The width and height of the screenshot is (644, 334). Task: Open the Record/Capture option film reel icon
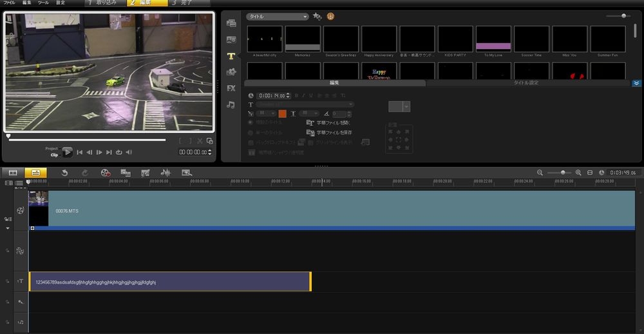click(x=106, y=173)
